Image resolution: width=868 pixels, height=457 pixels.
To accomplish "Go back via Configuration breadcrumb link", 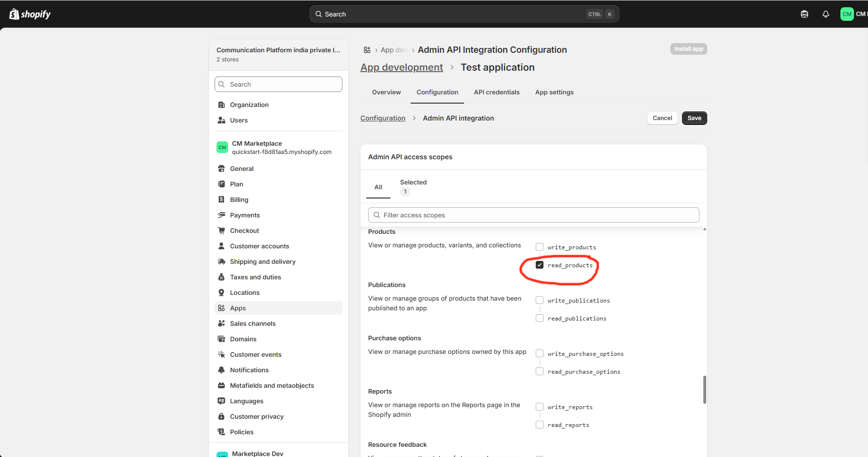I will tap(383, 118).
